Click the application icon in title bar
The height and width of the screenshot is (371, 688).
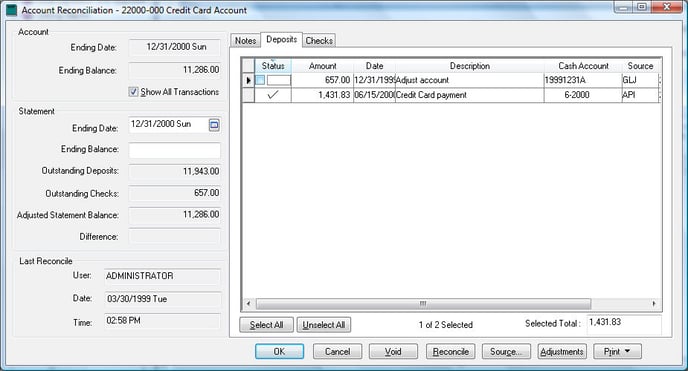[12, 10]
